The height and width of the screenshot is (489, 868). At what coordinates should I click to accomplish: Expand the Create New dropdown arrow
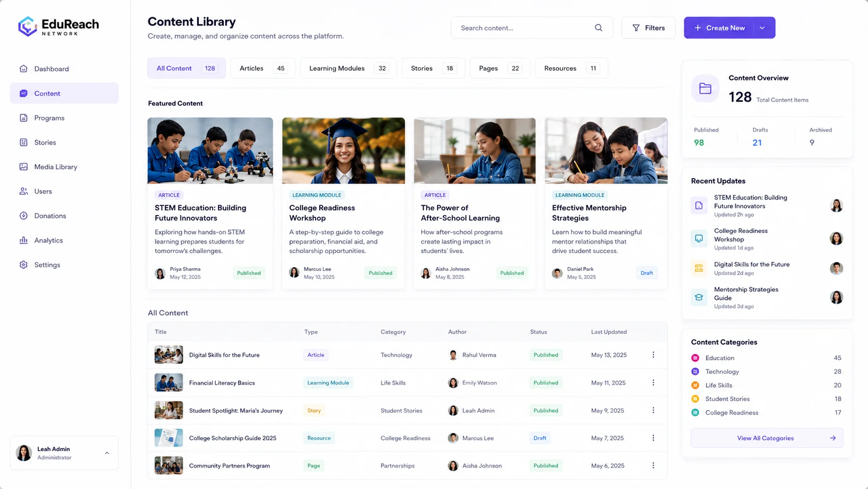click(762, 28)
